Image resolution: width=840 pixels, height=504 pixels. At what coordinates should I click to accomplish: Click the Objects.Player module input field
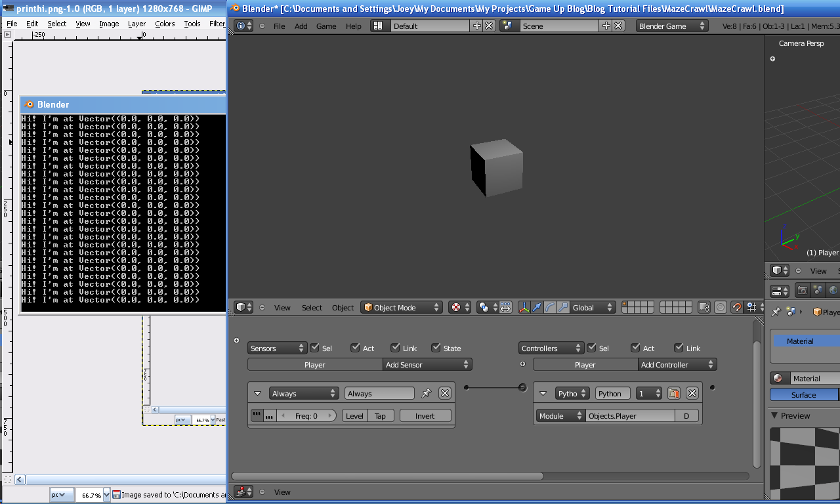[630, 416]
